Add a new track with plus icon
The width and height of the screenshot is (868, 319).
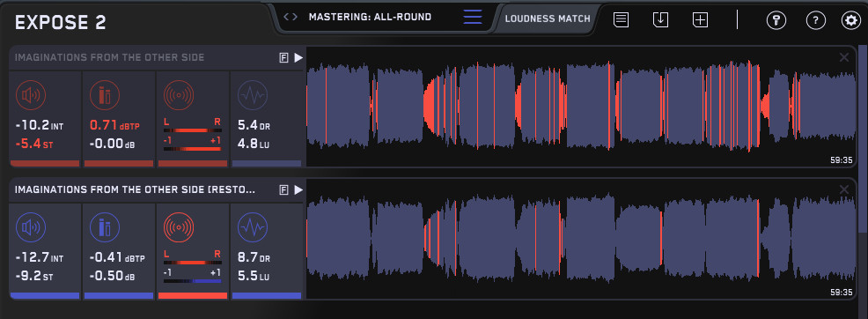pos(700,19)
